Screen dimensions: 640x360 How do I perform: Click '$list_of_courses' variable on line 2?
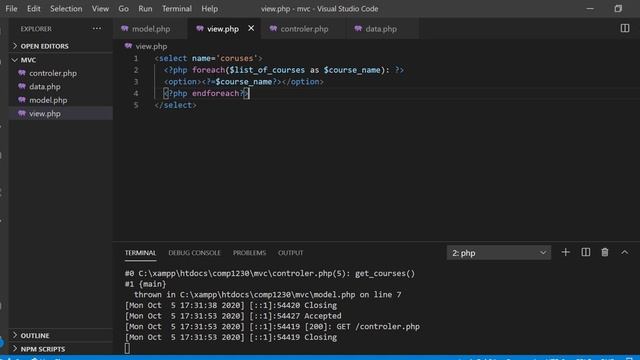click(x=267, y=70)
